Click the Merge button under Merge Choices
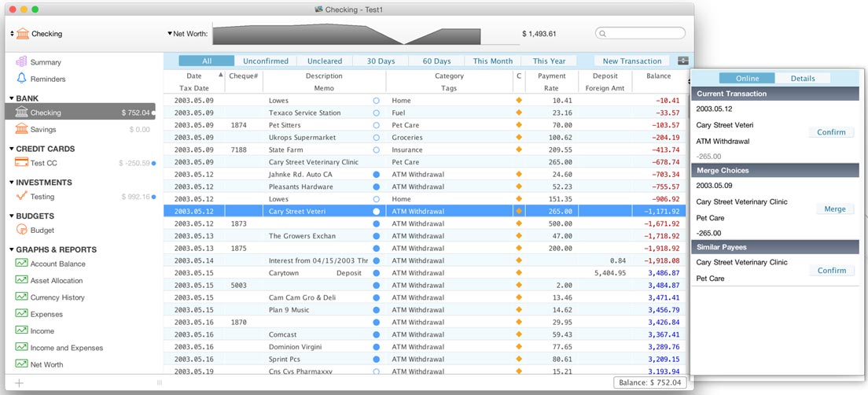The width and height of the screenshot is (868, 395). [x=835, y=209]
